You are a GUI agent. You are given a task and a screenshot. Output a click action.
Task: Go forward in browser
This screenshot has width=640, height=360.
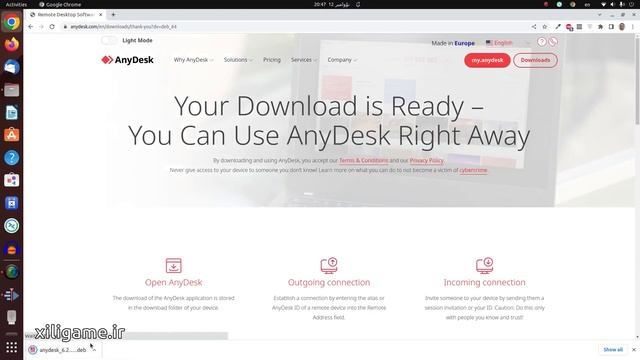tap(41, 27)
